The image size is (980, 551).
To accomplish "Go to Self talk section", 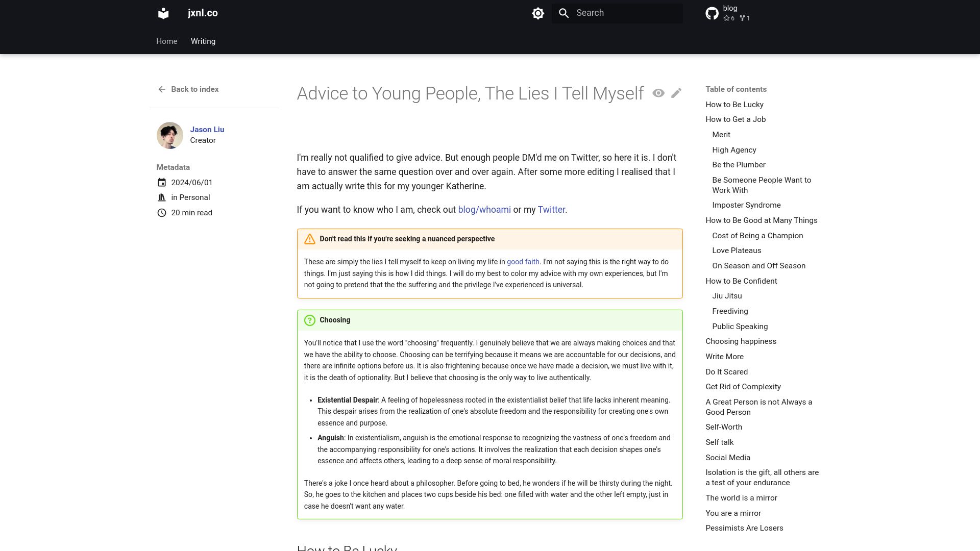I will (x=719, y=442).
